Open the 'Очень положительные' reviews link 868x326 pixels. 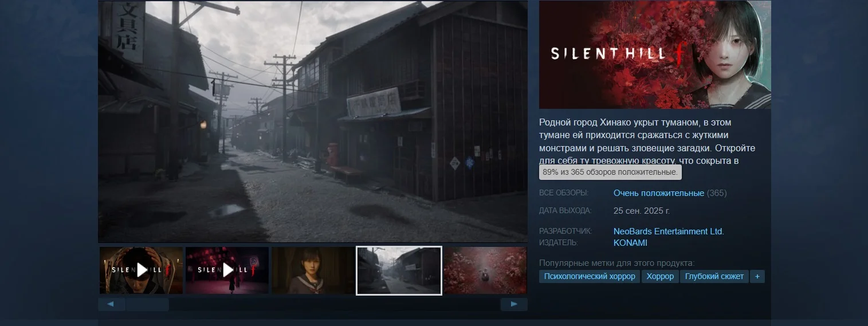tap(658, 193)
